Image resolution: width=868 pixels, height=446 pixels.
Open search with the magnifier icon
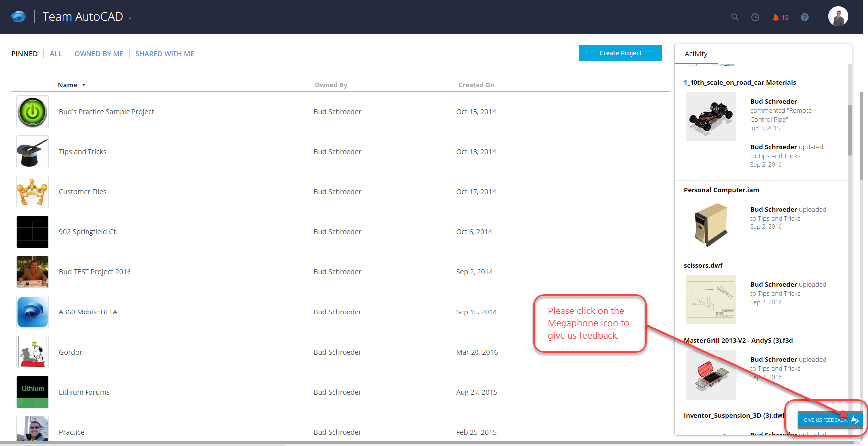tap(735, 17)
